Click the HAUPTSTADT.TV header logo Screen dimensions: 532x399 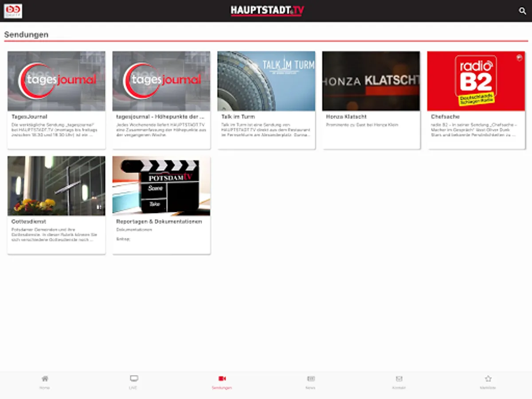[267, 11]
